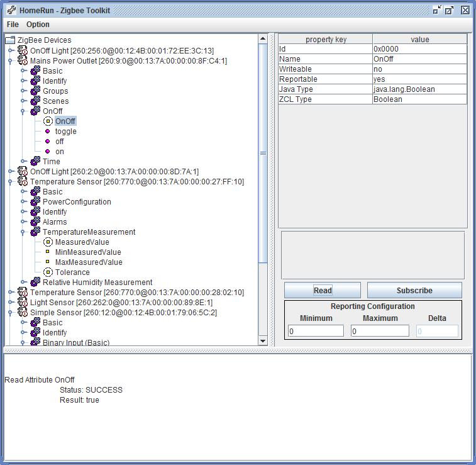
Task: Open the Option menu
Action: pyautogui.click(x=38, y=25)
